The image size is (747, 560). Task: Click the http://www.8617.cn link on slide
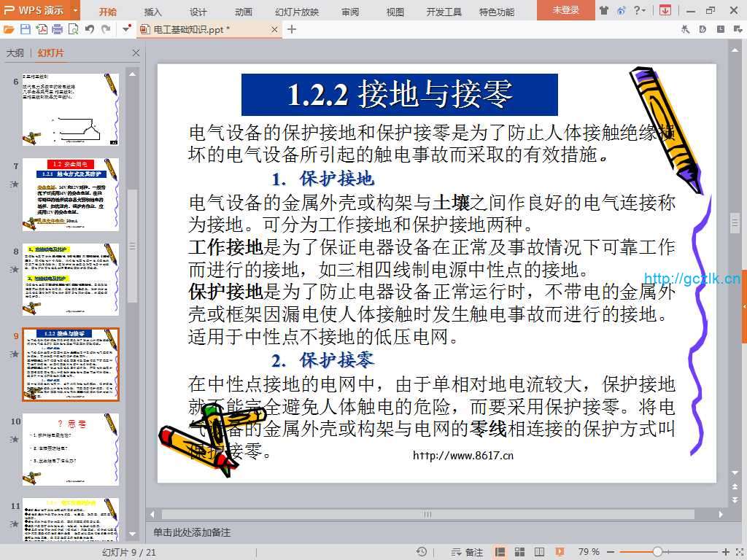pos(463,456)
